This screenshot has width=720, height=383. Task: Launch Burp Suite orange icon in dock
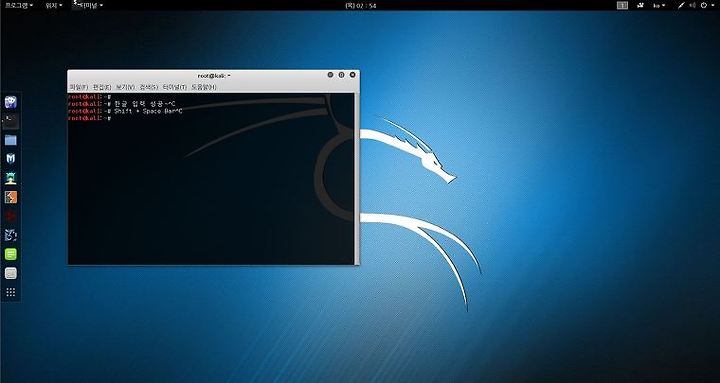point(11,197)
